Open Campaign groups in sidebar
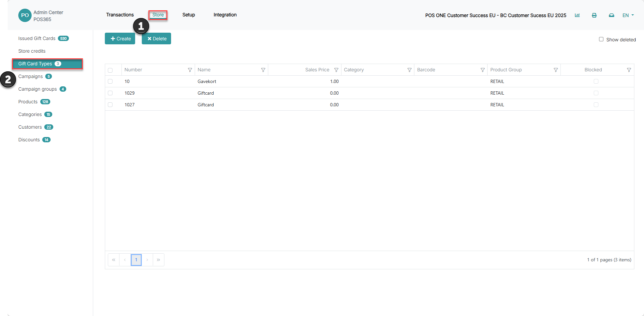Image resolution: width=644 pixels, height=316 pixels. 42,89
